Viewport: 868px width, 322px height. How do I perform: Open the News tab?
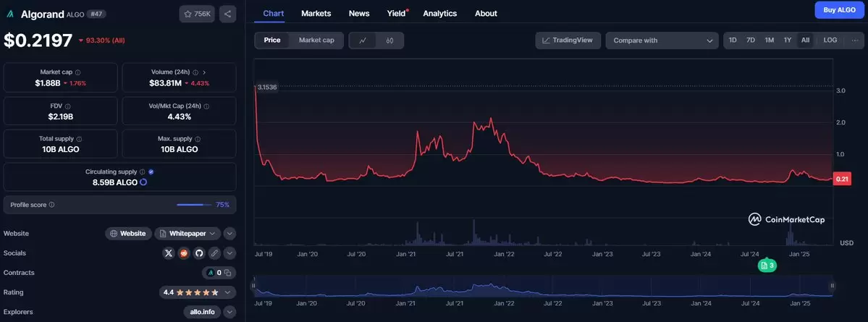(x=359, y=13)
